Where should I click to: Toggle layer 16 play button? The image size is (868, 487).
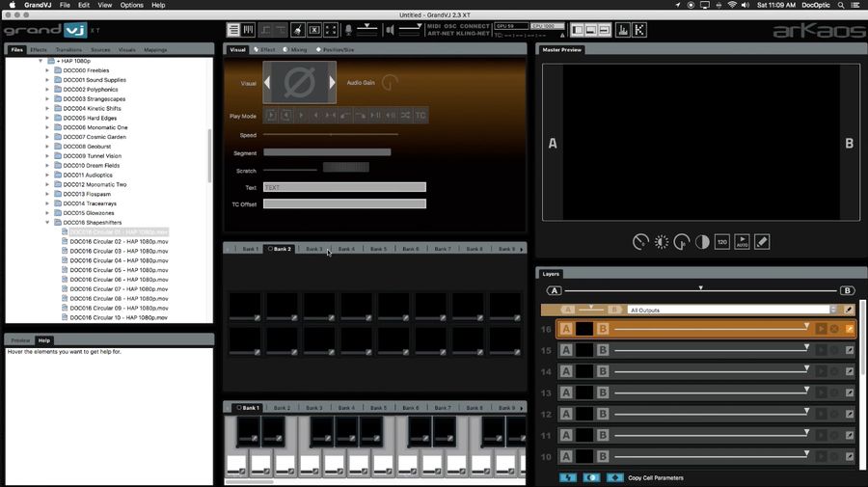(821, 329)
